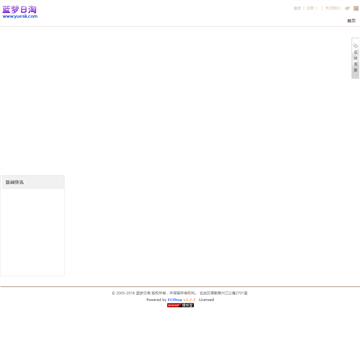Viewport: 360px width, 360px height.
Task: Open the ECShop trust badge in footer
Action: (180, 305)
